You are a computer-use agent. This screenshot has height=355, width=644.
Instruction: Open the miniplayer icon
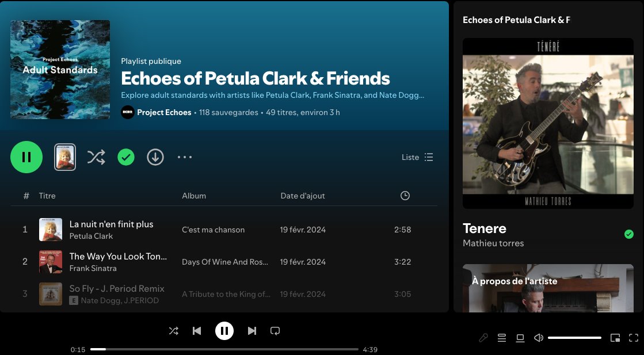615,338
